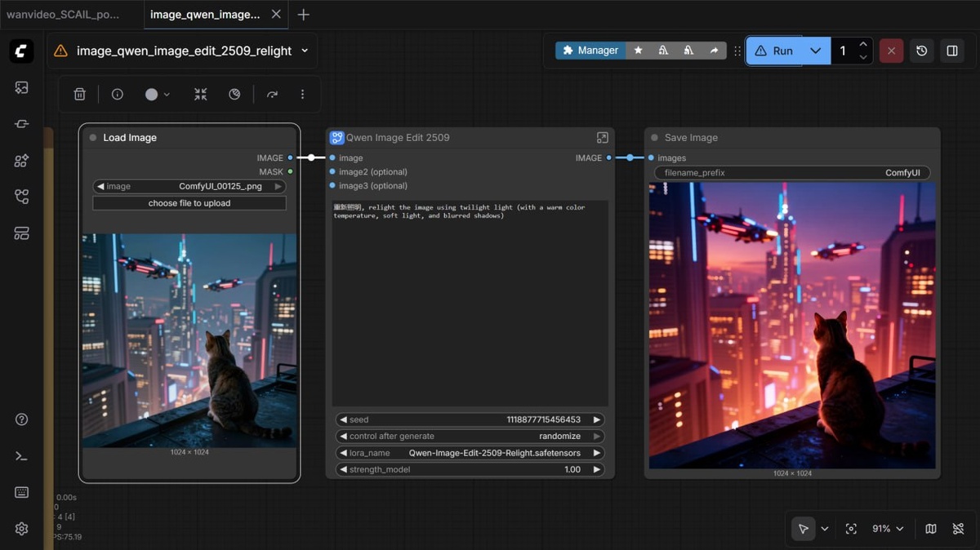Open the queue history icon
Image resolution: width=980 pixels, height=550 pixels.
tap(921, 51)
